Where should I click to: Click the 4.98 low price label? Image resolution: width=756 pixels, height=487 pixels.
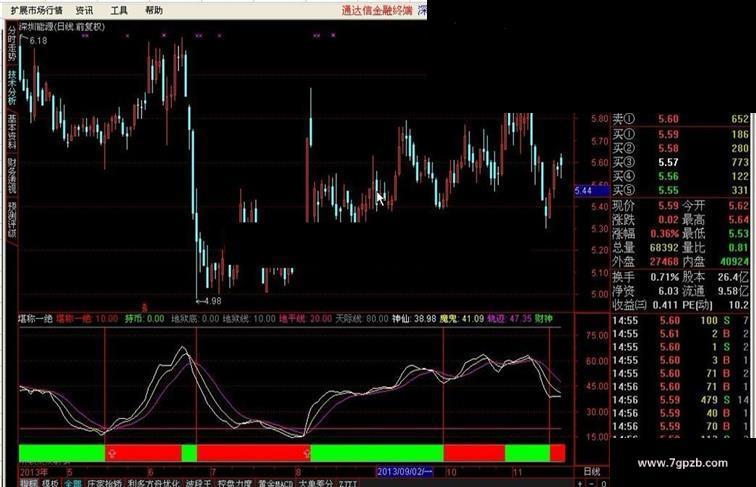(x=212, y=301)
